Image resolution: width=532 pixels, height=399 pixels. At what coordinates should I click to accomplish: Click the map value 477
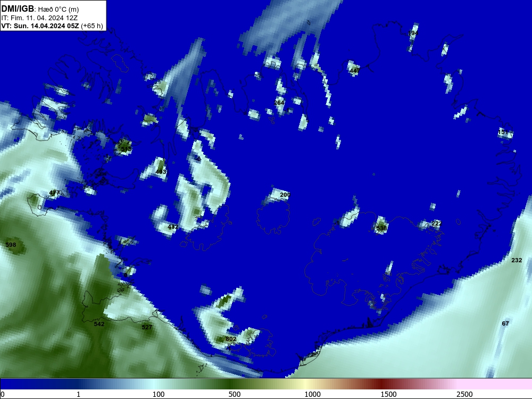[x=54, y=193]
